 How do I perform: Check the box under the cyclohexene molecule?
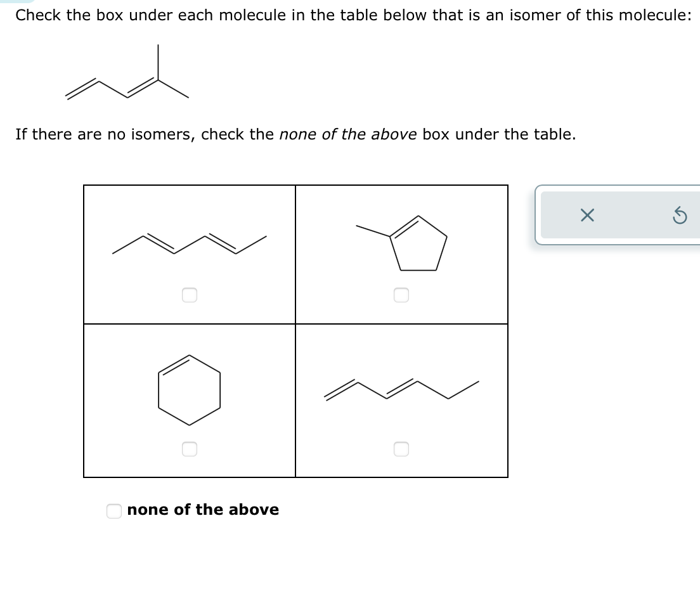click(190, 448)
